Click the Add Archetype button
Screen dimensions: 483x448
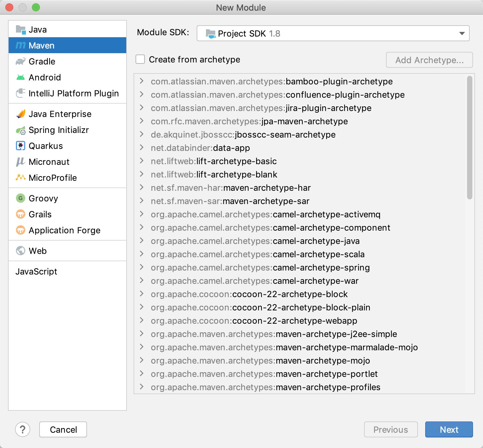[x=429, y=60]
